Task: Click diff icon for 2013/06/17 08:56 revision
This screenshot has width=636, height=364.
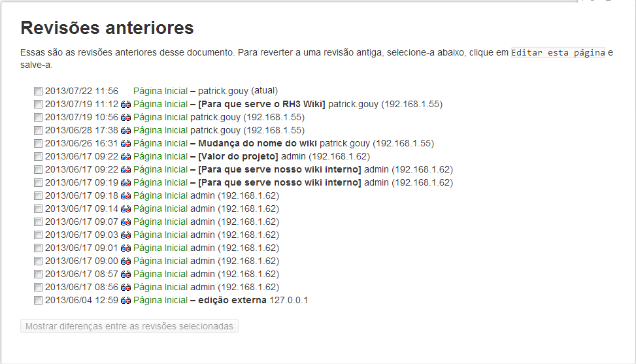Action: click(x=126, y=288)
